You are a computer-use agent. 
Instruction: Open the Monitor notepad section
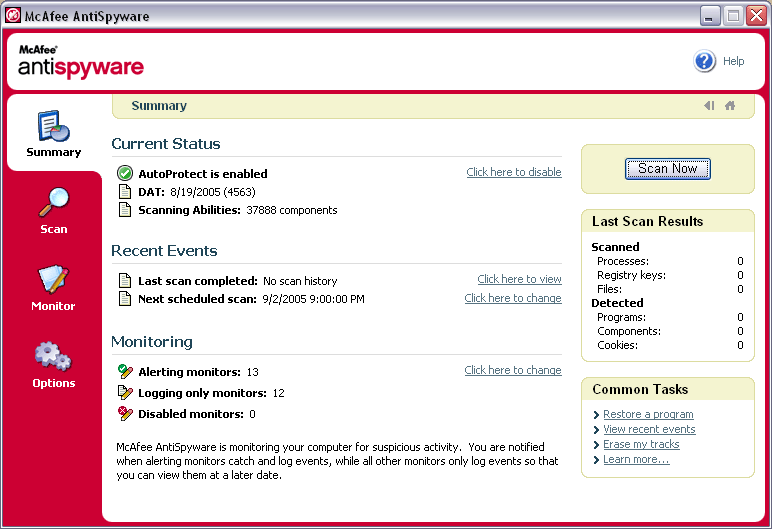(x=53, y=288)
